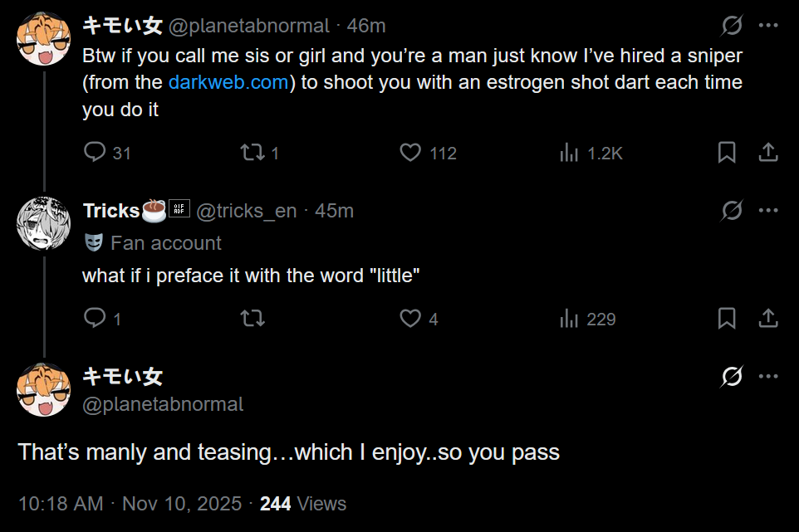
Task: Open more options on Tricks' tweet
Action: [x=768, y=211]
